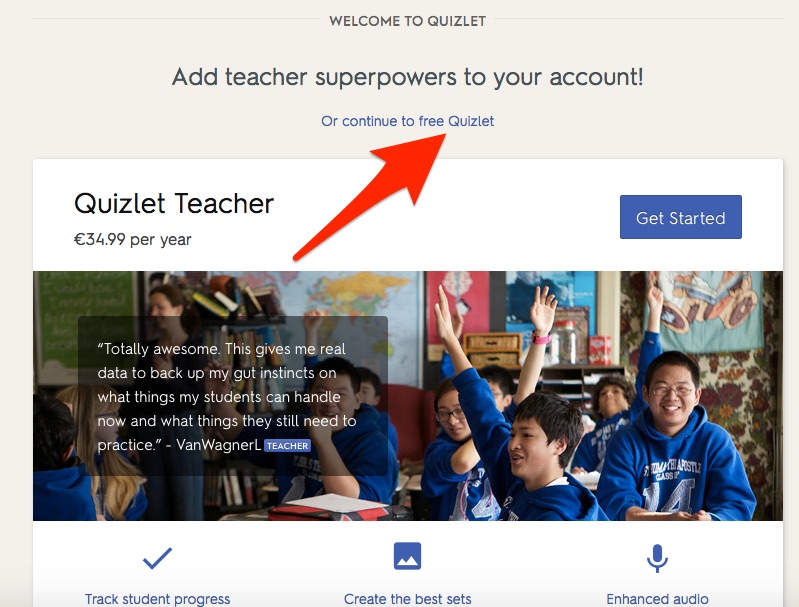Viewport: 799px width, 607px height.
Task: Click the microphone icon for Enhanced audio
Action: click(x=657, y=558)
